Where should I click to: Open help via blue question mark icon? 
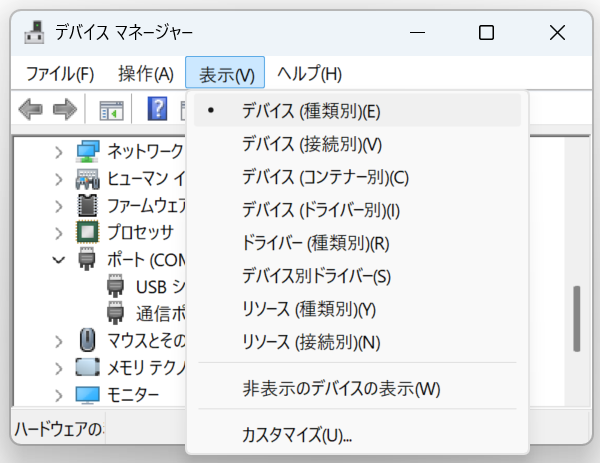point(157,109)
